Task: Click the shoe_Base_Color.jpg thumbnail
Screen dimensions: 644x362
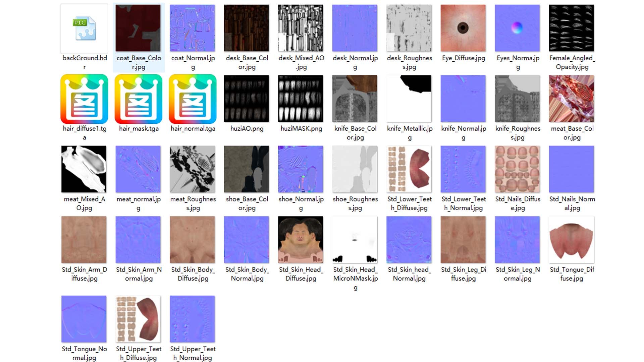Action: pos(247,169)
